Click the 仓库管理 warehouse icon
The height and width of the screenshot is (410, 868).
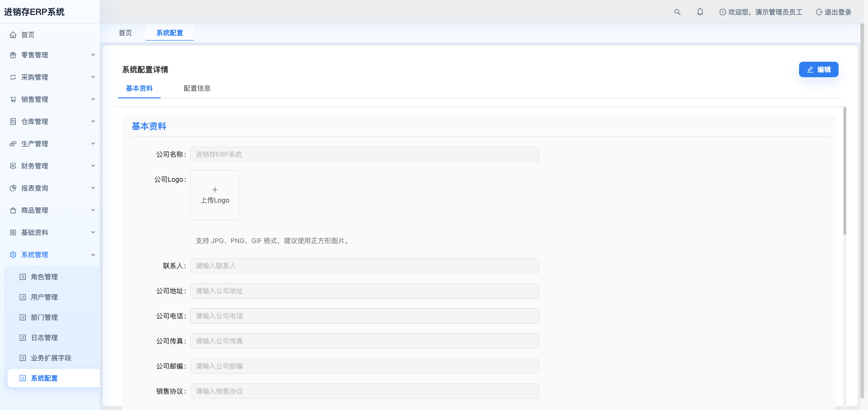tap(13, 122)
